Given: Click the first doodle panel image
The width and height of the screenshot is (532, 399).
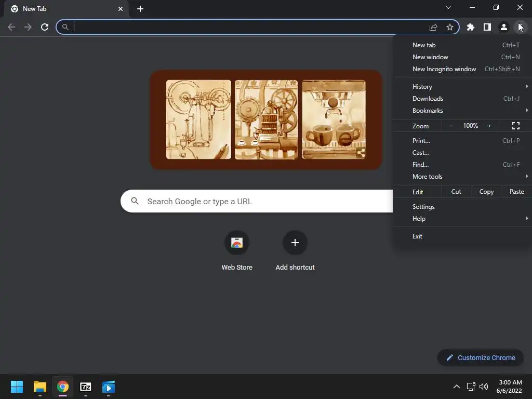Looking at the screenshot, I should click(198, 119).
